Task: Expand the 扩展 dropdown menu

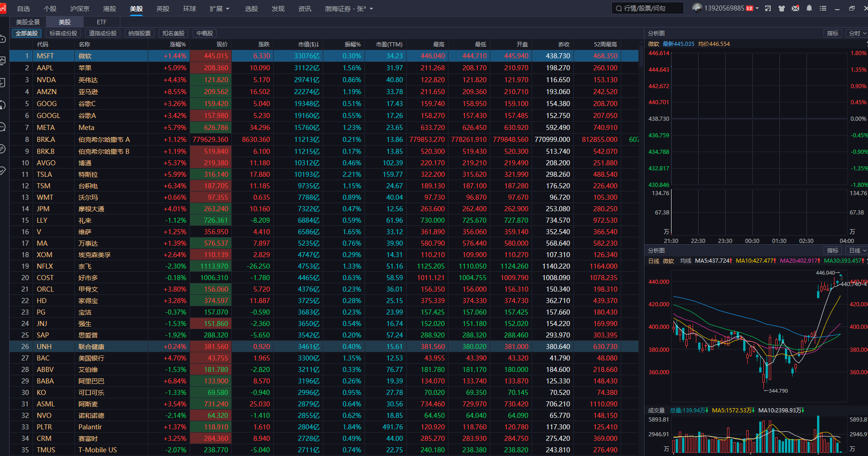Action: [219, 9]
